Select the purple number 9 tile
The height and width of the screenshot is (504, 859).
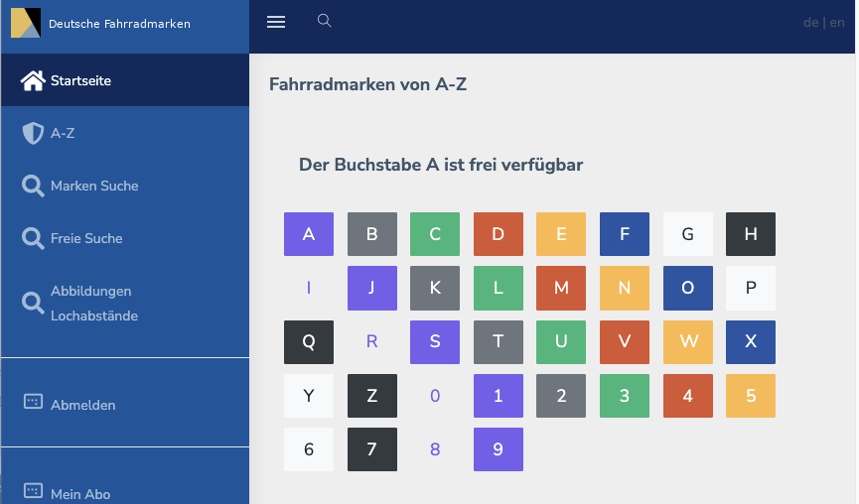tap(499, 449)
